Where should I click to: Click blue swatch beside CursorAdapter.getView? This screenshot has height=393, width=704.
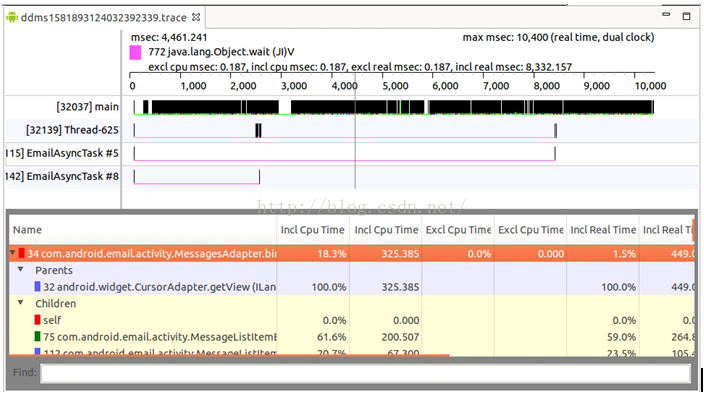(x=38, y=287)
